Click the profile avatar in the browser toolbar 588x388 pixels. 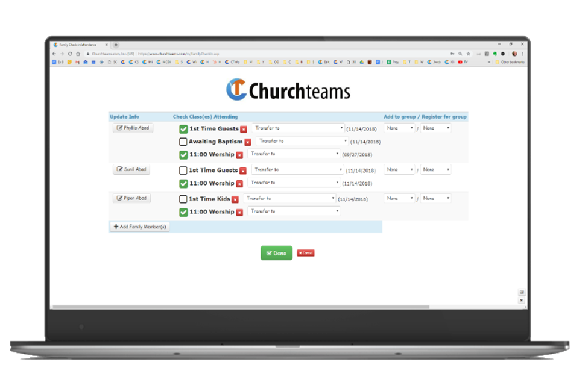[x=514, y=54]
